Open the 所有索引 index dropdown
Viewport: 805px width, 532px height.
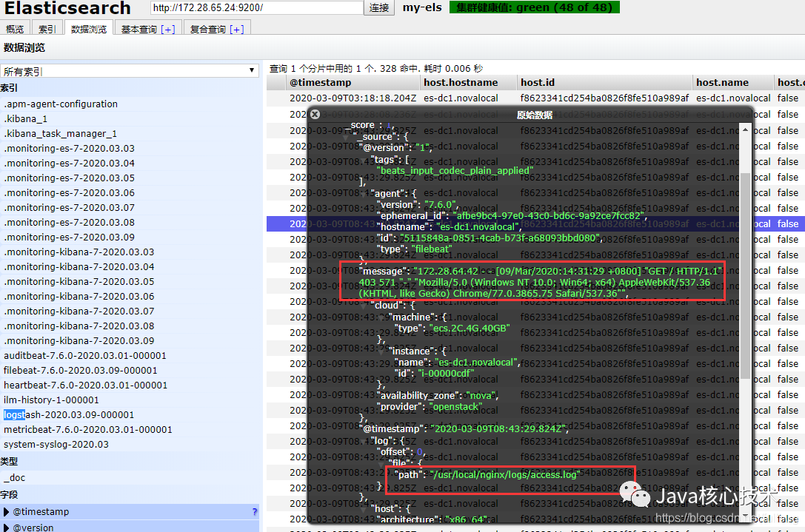pyautogui.click(x=130, y=71)
